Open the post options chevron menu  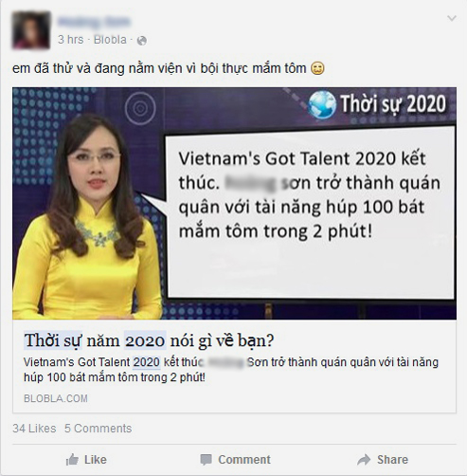point(452,18)
